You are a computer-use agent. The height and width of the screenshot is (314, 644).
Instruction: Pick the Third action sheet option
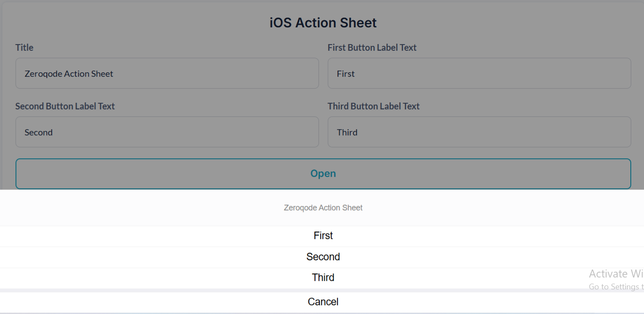click(323, 277)
